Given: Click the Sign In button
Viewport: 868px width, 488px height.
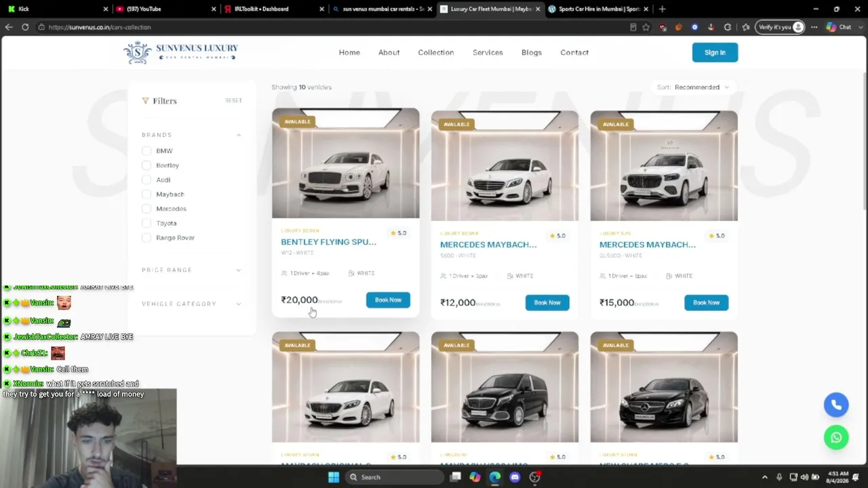Looking at the screenshot, I should click(715, 52).
